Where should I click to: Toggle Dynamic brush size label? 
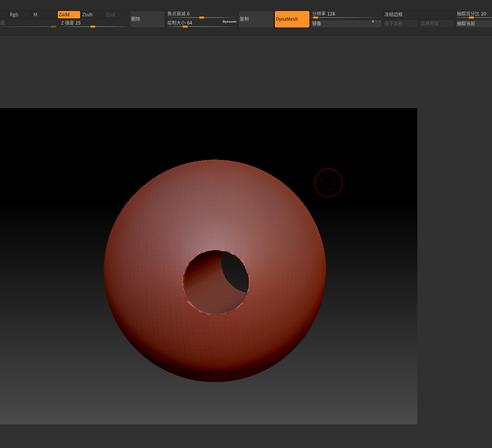229,22
